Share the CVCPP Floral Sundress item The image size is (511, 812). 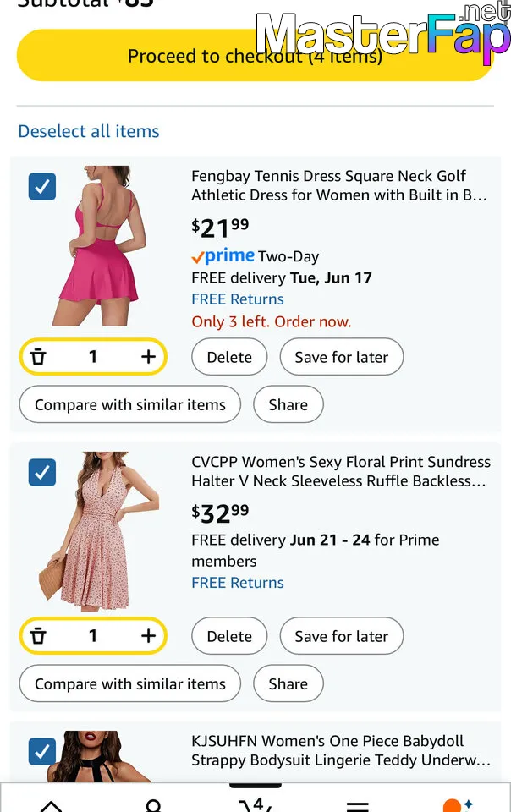[x=288, y=683]
